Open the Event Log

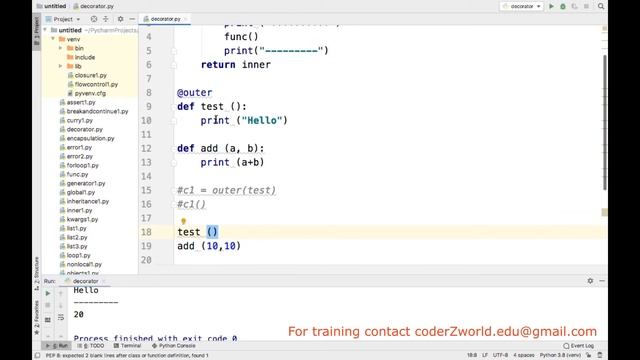579,346
